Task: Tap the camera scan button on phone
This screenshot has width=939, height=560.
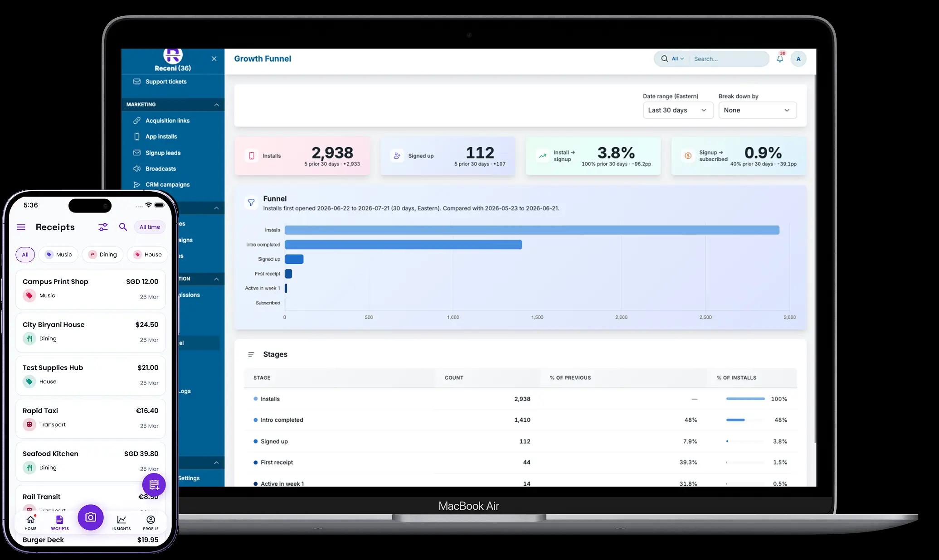Action: (x=91, y=517)
